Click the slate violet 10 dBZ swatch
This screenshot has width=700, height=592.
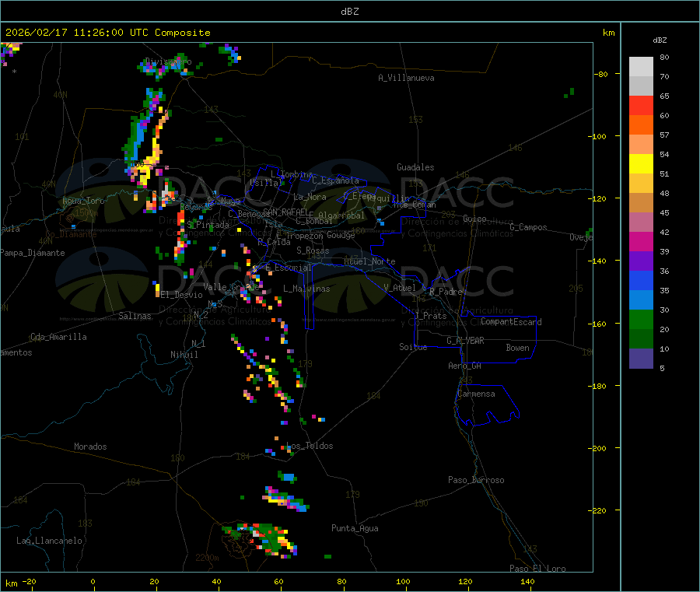pyautogui.click(x=641, y=358)
